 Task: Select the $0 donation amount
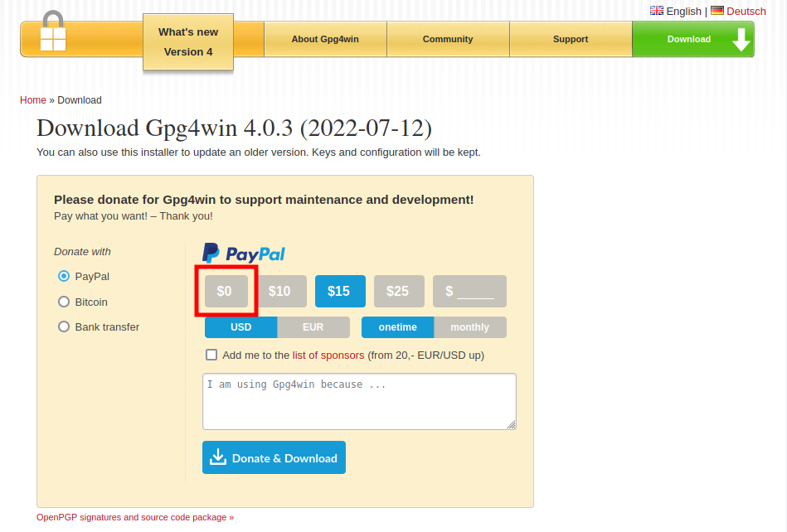click(x=225, y=291)
